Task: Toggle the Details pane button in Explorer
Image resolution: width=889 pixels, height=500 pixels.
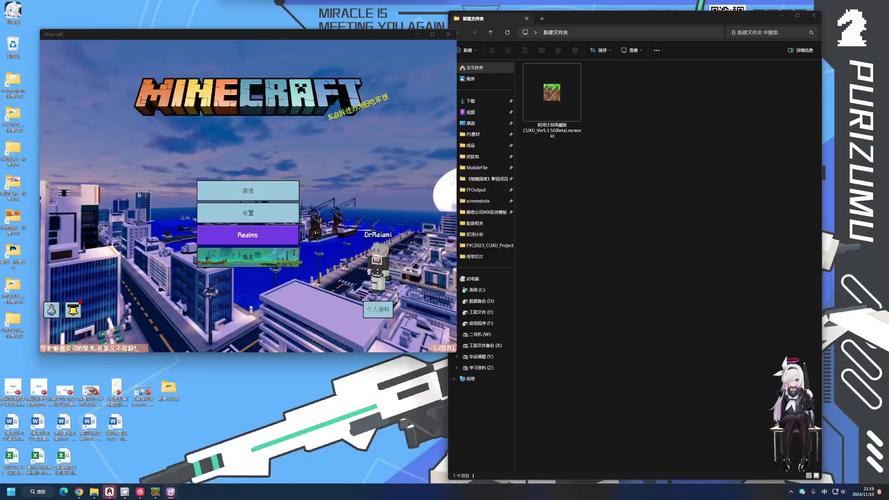Action: coord(801,50)
